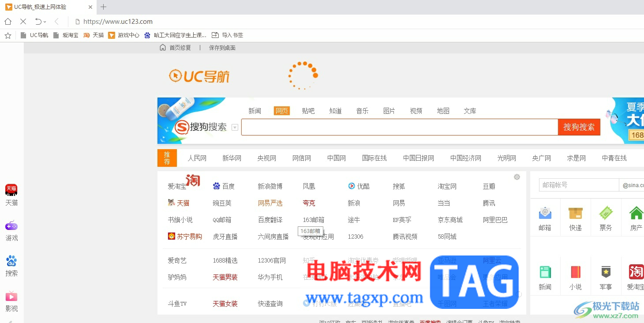Open 夸克 link

309,203
